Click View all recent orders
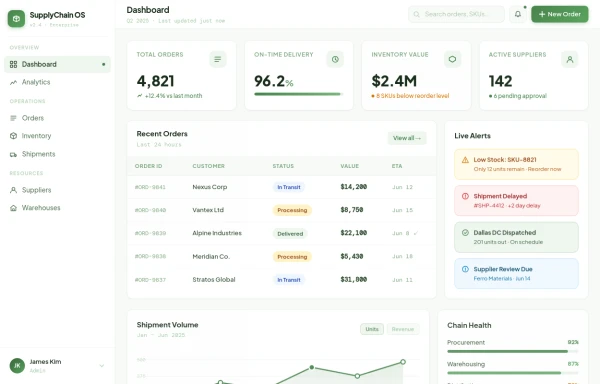This screenshot has width=600, height=384. click(x=407, y=138)
